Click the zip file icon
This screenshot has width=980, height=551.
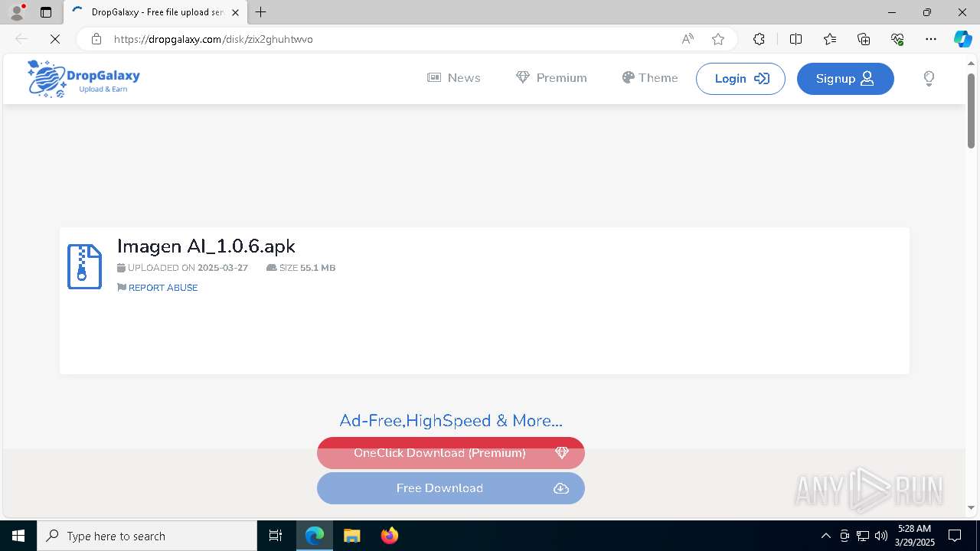[84, 266]
